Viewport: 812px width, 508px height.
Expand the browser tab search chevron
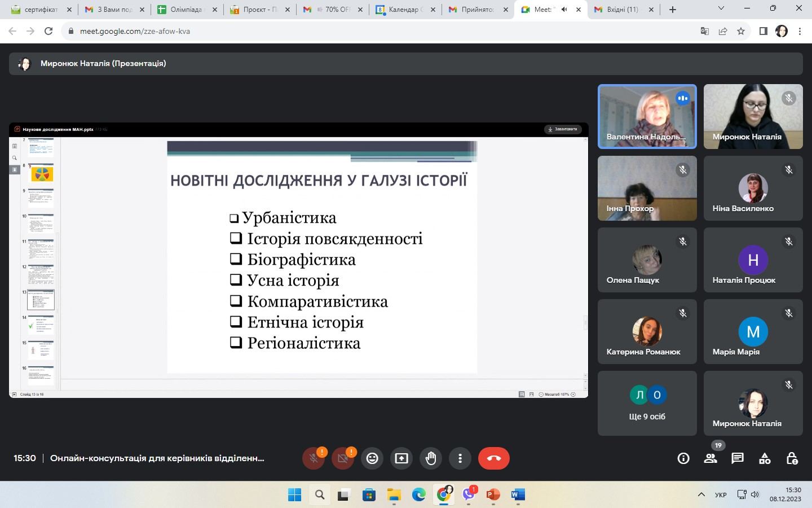(x=721, y=8)
